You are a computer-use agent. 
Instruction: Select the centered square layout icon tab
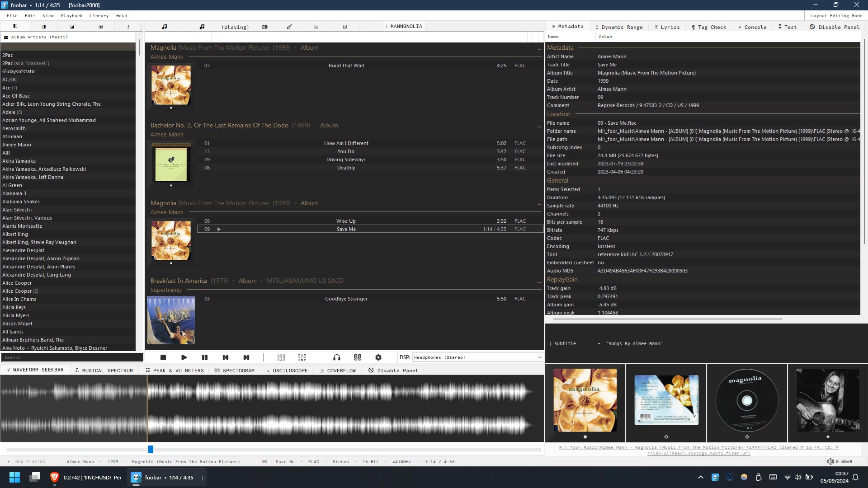coord(101,27)
